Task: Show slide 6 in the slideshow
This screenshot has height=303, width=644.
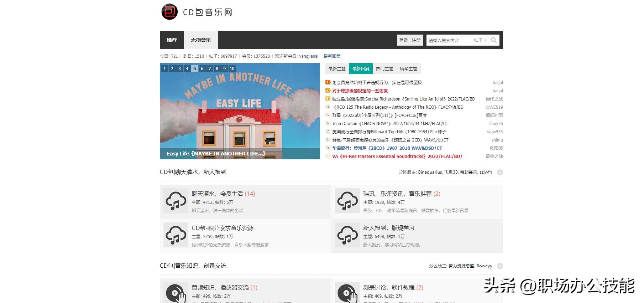Action: [202, 69]
